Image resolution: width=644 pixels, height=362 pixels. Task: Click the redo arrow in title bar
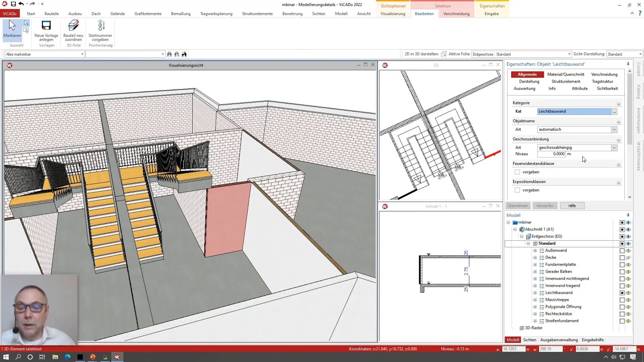click(32, 4)
